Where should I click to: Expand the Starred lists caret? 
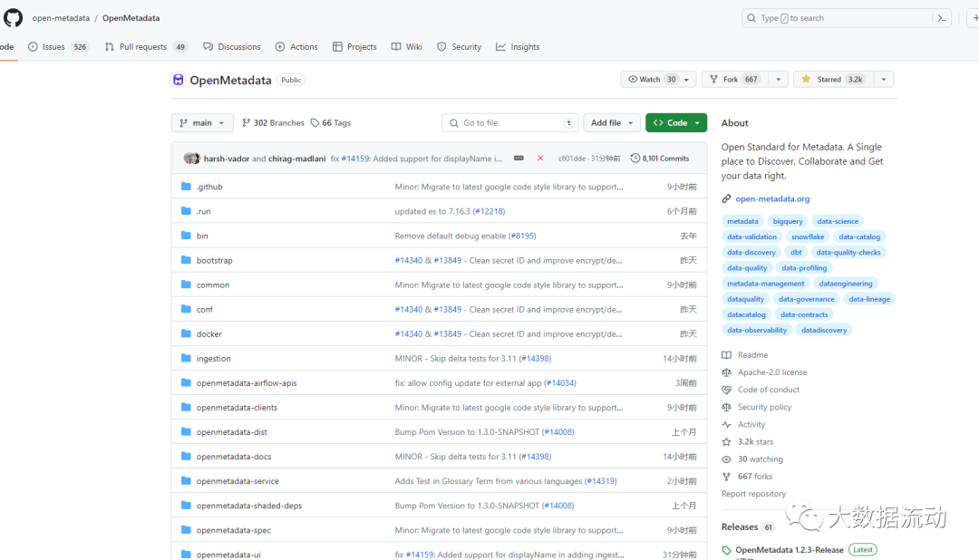pos(884,79)
